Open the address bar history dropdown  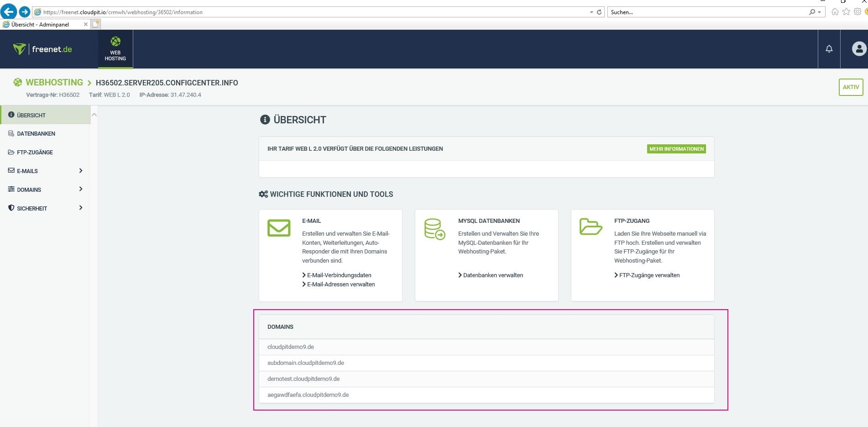[x=591, y=12]
